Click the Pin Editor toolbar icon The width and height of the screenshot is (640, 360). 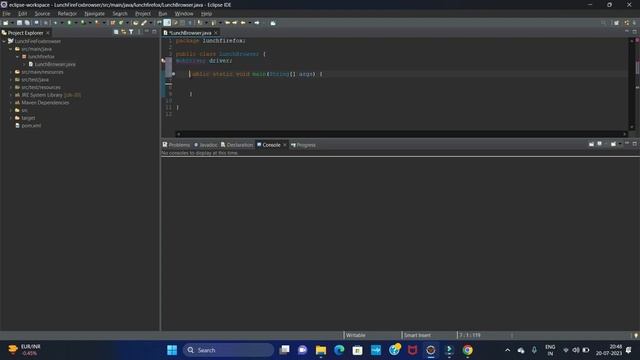273,23
